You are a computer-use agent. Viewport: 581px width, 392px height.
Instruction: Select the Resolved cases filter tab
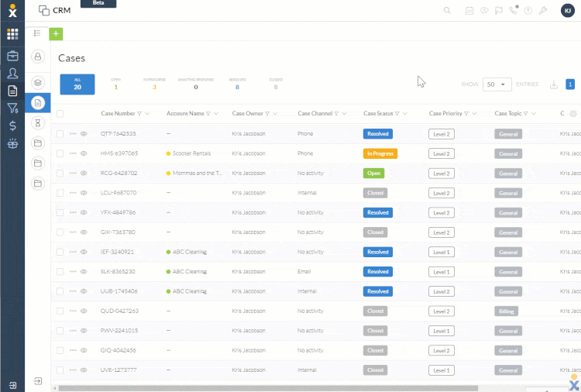tap(238, 84)
